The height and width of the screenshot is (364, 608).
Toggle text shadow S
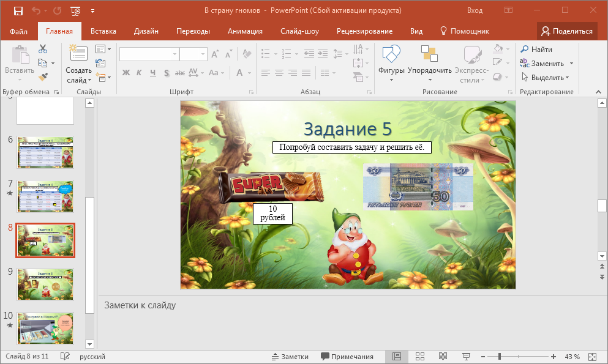click(167, 72)
